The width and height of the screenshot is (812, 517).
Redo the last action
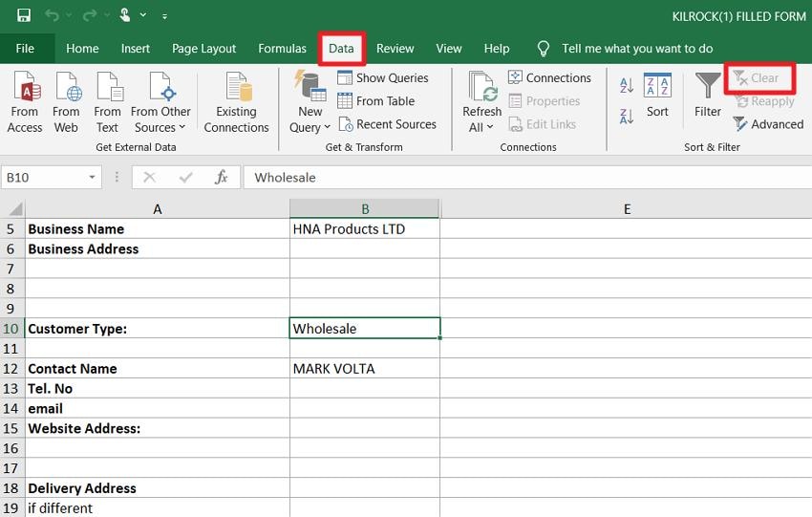90,15
